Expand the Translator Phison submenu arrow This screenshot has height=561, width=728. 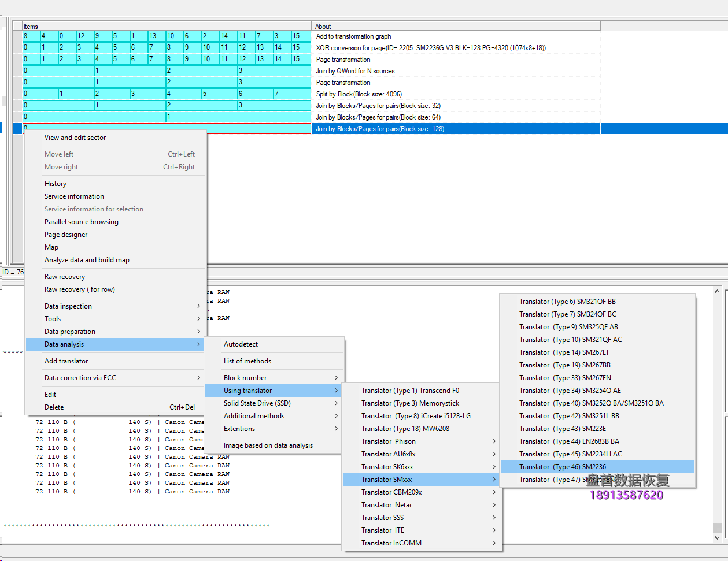point(494,441)
